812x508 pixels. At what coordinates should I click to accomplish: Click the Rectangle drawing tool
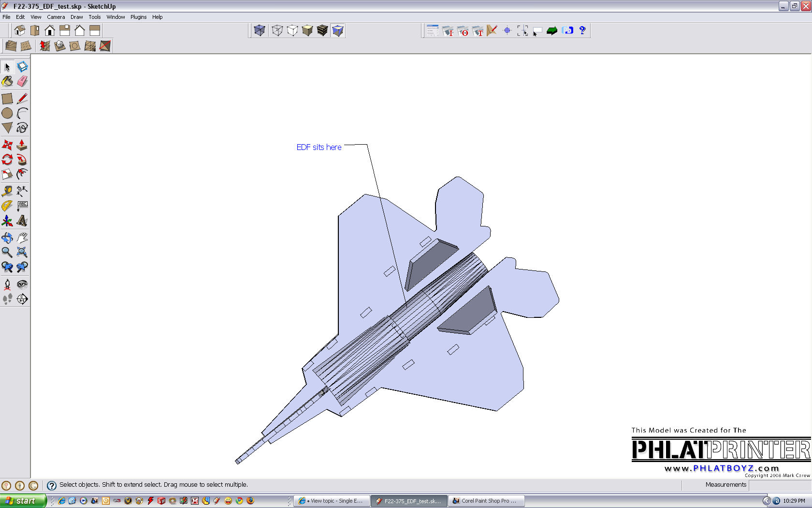click(7, 99)
